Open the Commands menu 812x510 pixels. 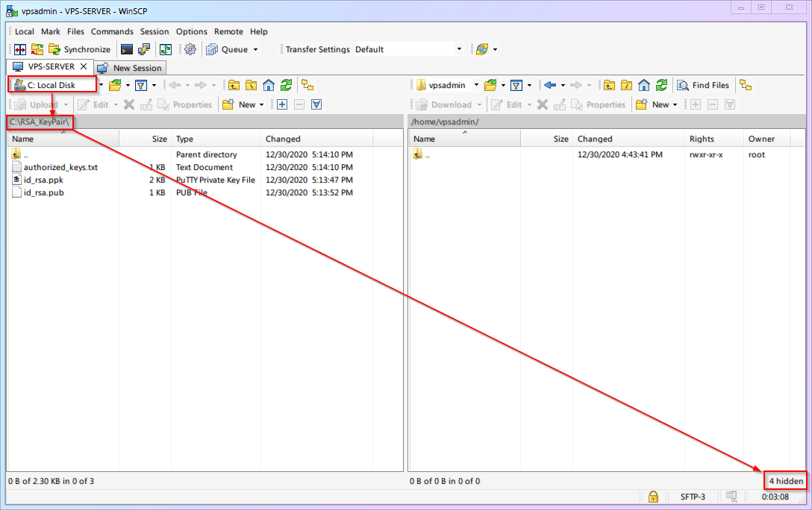(x=112, y=31)
